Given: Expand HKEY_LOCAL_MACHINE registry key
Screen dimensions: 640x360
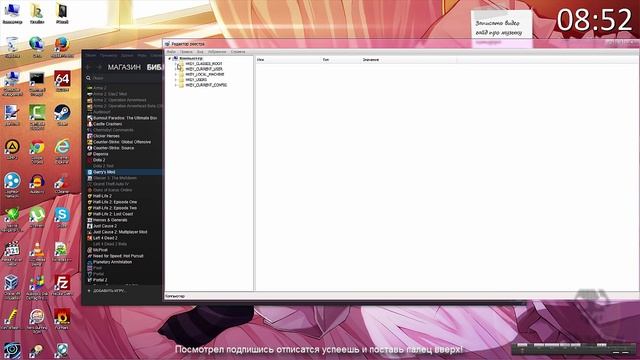Looking at the screenshot, I should coord(176,75).
